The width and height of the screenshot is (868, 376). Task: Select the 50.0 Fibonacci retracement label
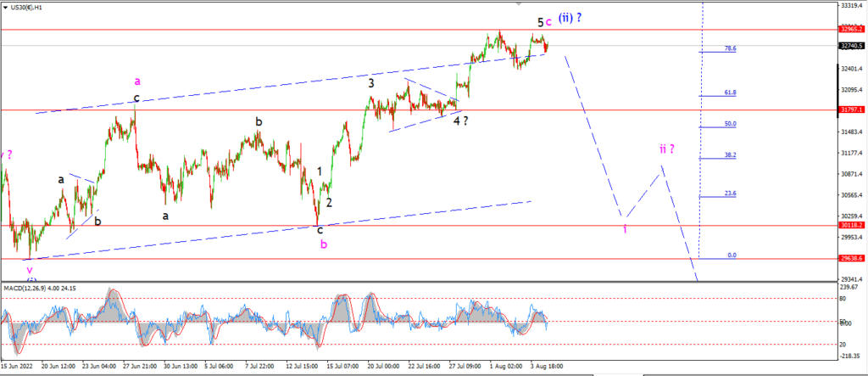click(731, 124)
